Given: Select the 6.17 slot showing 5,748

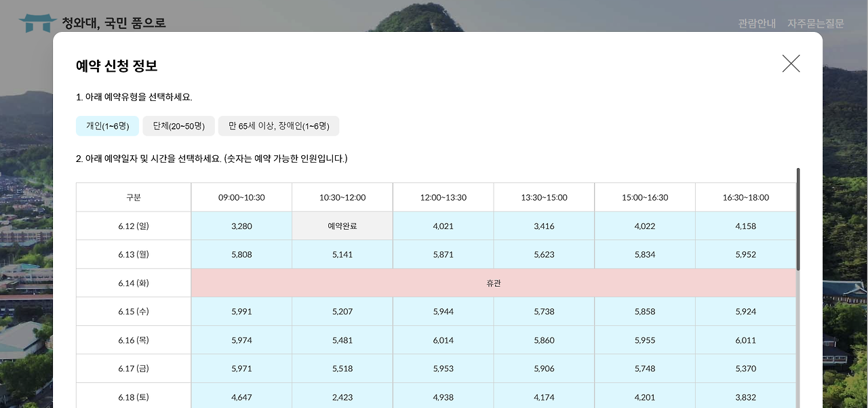Looking at the screenshot, I should click(x=645, y=369).
